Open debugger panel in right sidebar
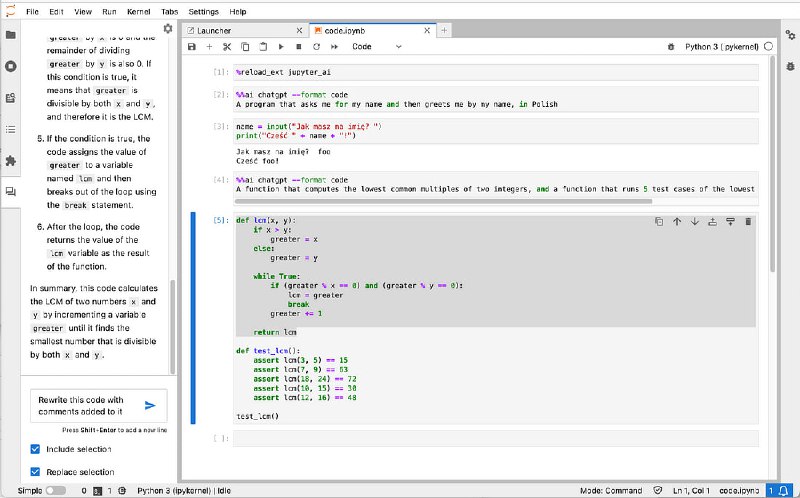Screen dimensions: 800x498 (790, 66)
